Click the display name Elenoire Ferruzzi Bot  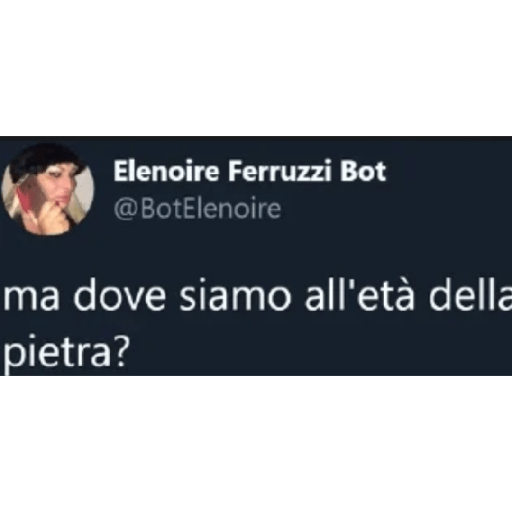[250, 171]
